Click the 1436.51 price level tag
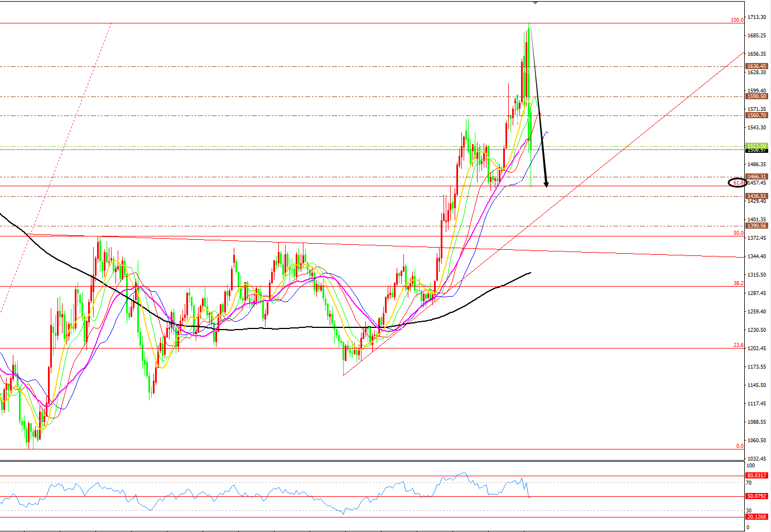This screenshot has width=771, height=532. pyautogui.click(x=756, y=196)
